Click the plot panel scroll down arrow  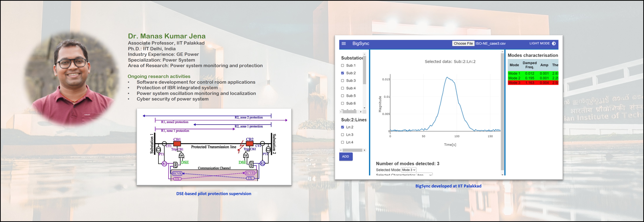pos(502,175)
